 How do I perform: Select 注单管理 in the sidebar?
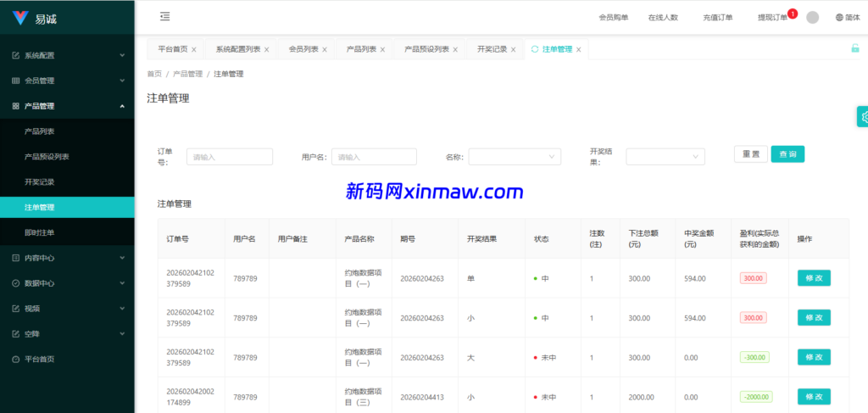pos(67,208)
